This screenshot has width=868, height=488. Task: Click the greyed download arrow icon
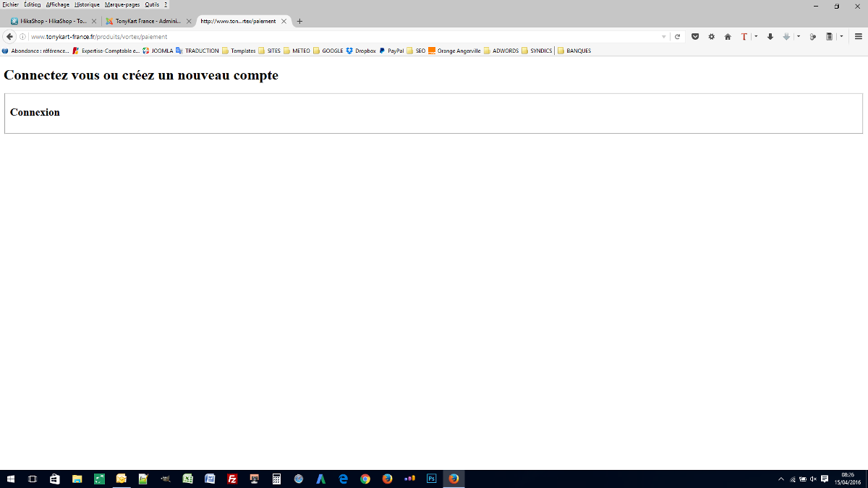point(787,37)
